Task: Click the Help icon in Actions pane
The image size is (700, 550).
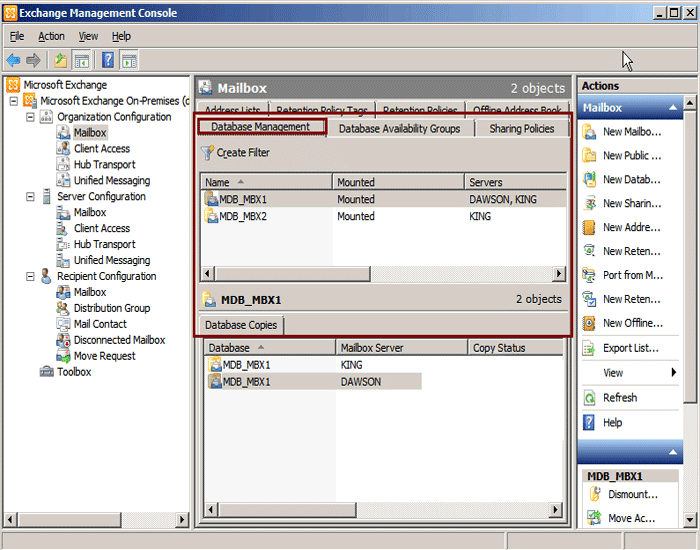Action: (589, 422)
